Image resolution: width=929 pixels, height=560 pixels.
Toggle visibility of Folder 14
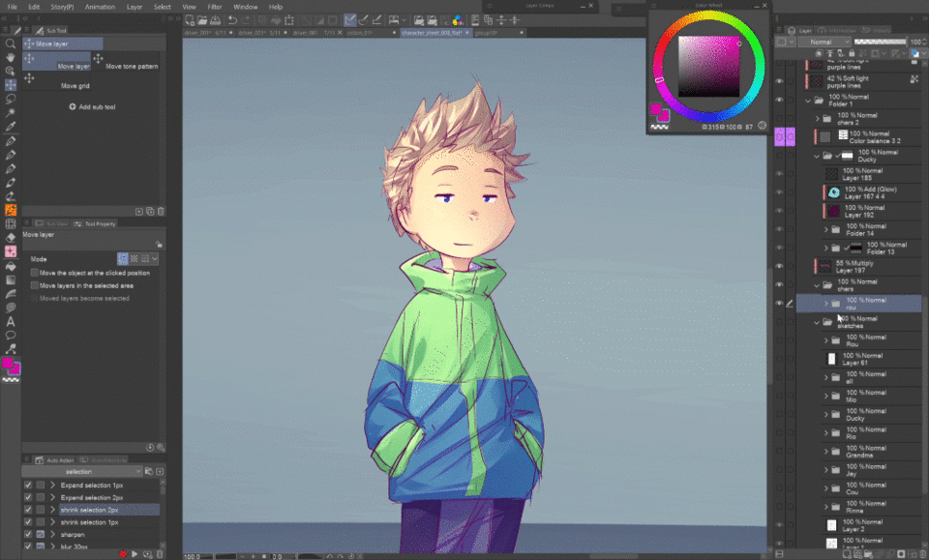point(779,229)
